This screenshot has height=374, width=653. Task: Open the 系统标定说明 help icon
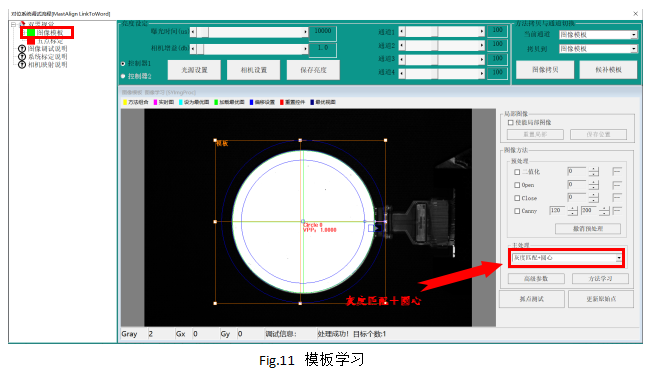coord(22,57)
